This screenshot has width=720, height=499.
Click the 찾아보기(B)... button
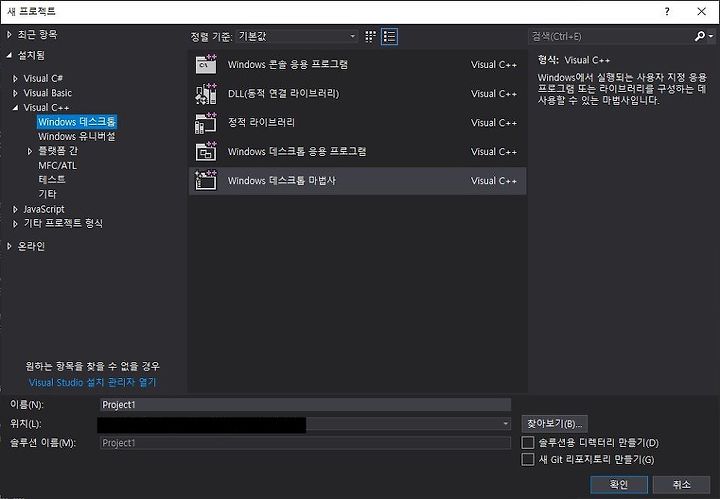point(554,424)
